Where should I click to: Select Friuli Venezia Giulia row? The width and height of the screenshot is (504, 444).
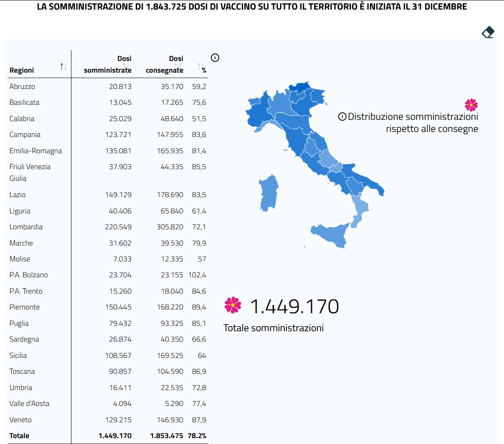(x=108, y=173)
